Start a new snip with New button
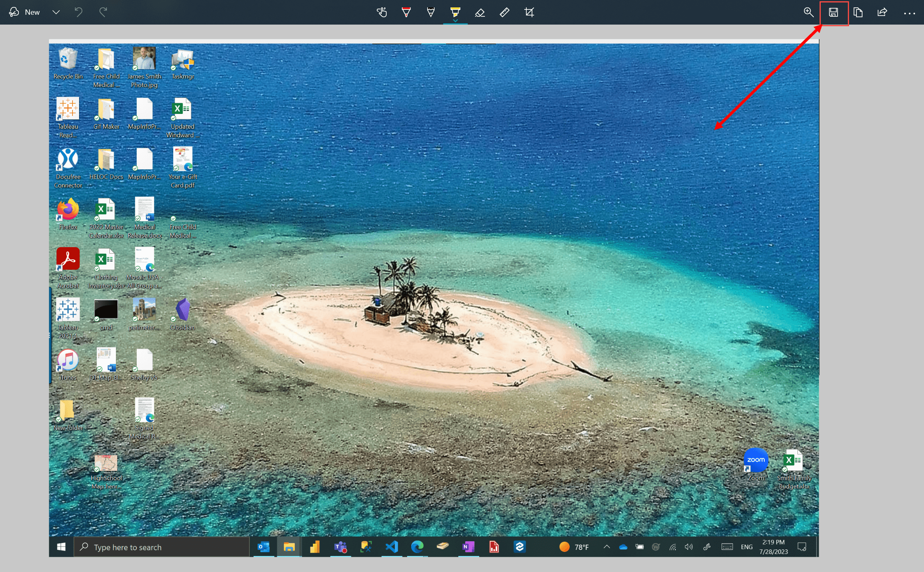924x572 pixels. pos(25,12)
